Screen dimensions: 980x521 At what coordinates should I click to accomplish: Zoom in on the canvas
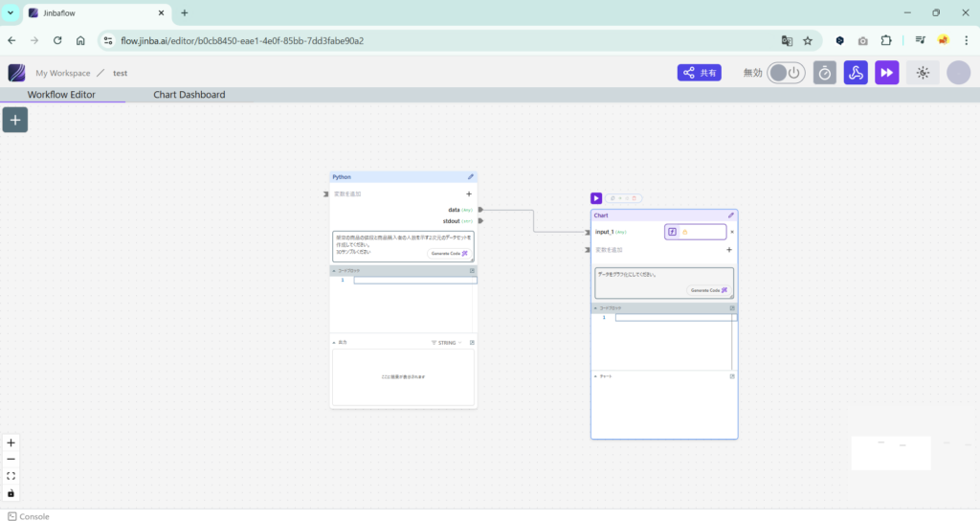click(x=11, y=443)
